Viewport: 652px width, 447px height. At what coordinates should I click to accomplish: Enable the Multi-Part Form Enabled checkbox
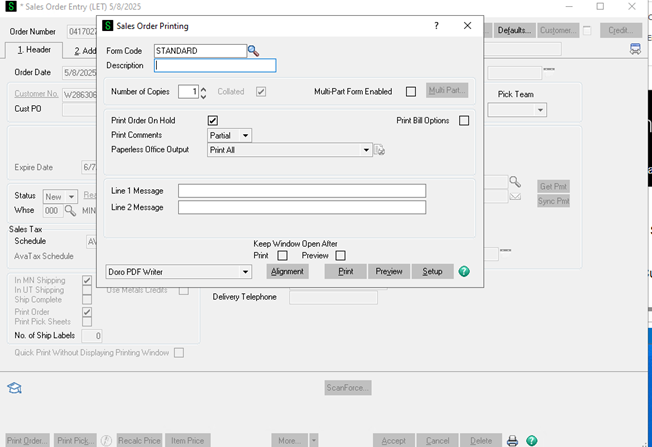(x=411, y=91)
